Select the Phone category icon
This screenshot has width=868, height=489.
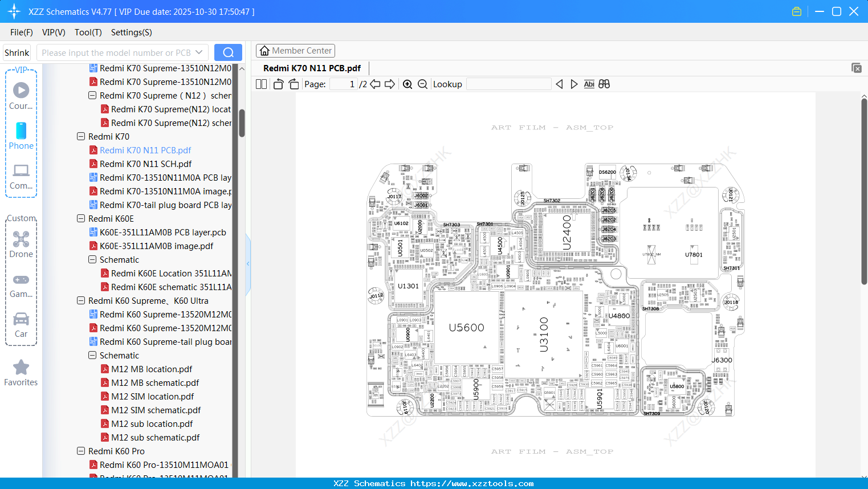point(21,136)
